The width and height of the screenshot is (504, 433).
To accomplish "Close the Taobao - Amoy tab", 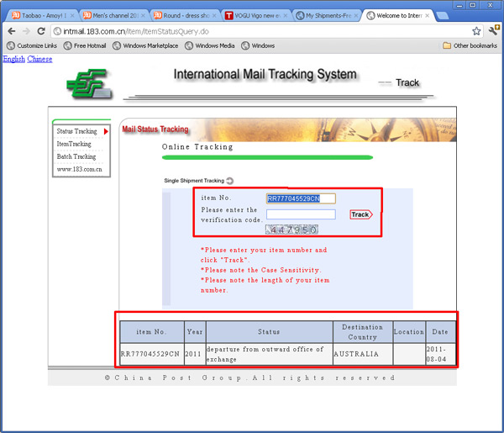I will click(72, 15).
